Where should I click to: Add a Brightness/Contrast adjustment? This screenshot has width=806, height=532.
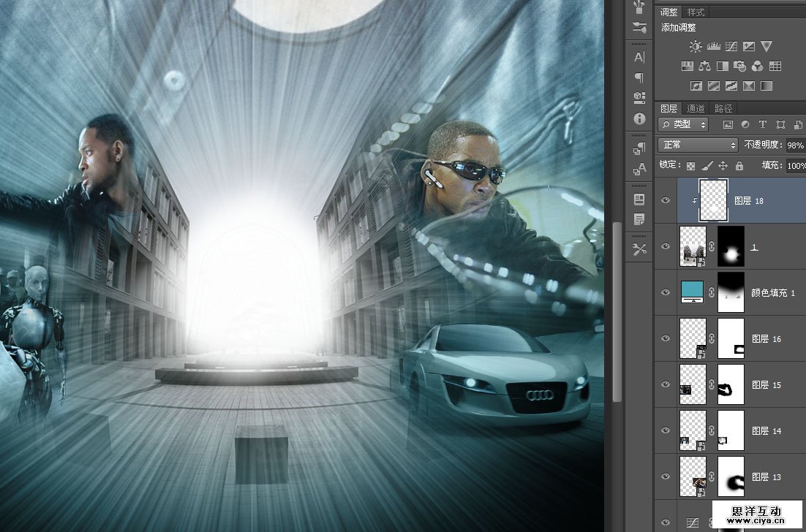695,46
